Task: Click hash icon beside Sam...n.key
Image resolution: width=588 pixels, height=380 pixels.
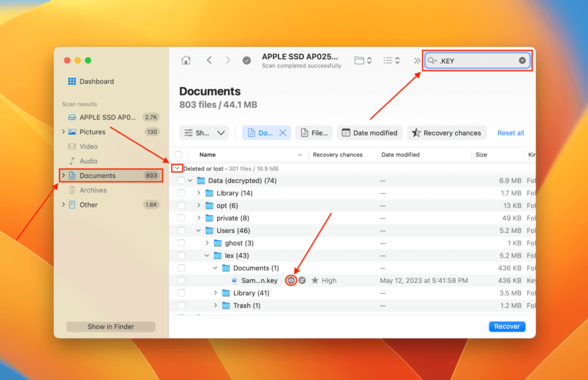Action: tap(302, 280)
